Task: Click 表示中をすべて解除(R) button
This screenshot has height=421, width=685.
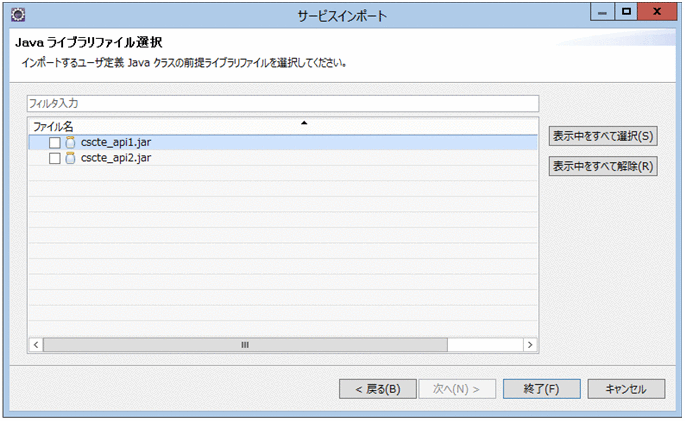Action: [603, 166]
